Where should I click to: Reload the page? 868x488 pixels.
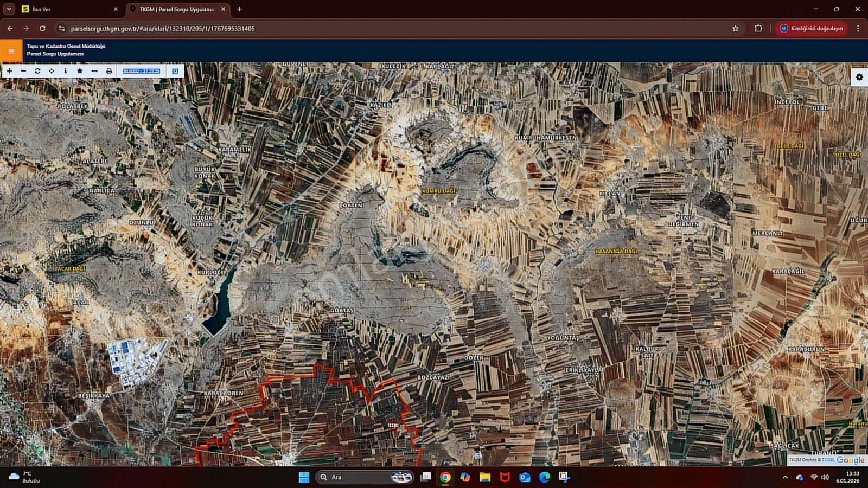[42, 28]
